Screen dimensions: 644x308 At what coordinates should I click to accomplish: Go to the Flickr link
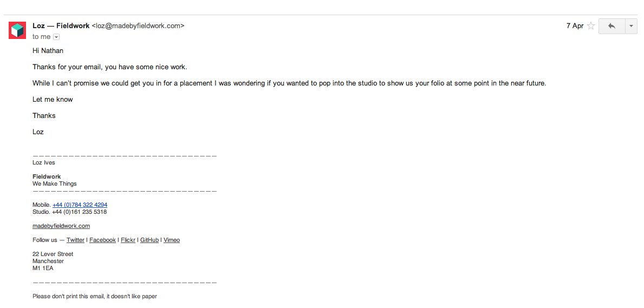click(x=128, y=240)
